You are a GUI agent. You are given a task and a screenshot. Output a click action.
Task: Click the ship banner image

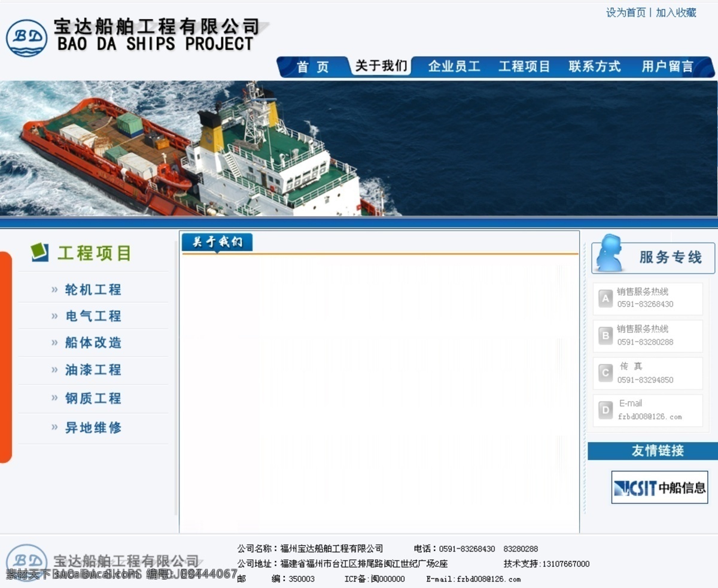359,148
